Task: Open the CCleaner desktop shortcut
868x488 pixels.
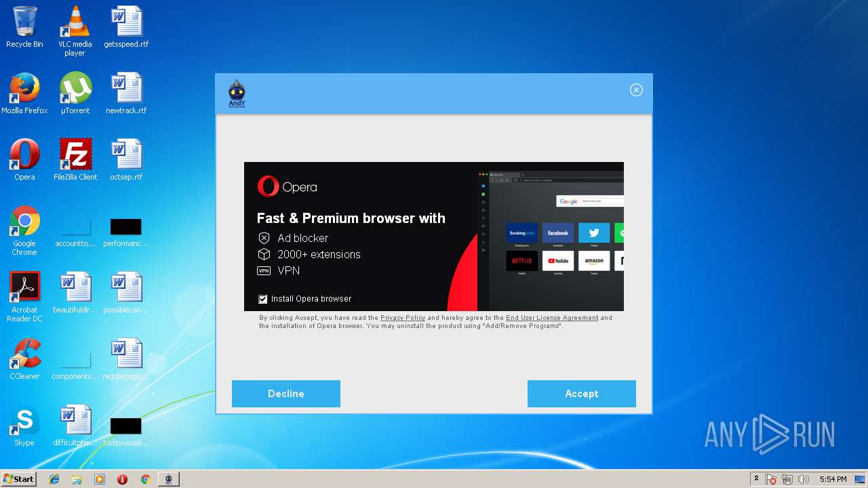Action: tap(24, 359)
